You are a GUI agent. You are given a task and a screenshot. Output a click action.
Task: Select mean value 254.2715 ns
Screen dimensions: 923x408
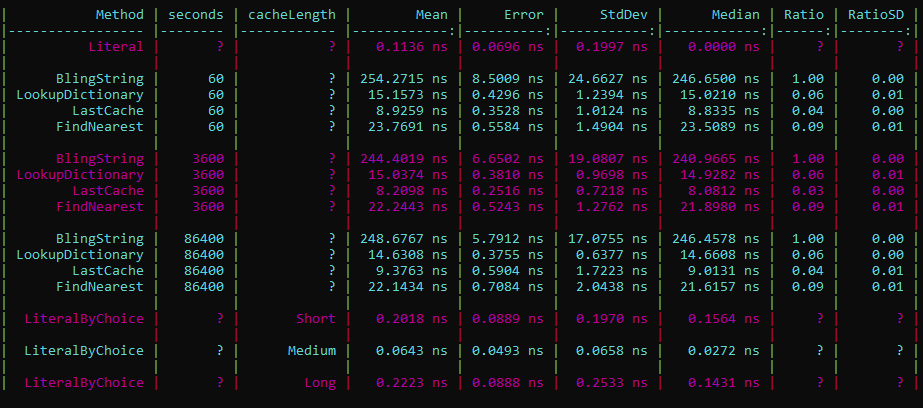point(404,78)
